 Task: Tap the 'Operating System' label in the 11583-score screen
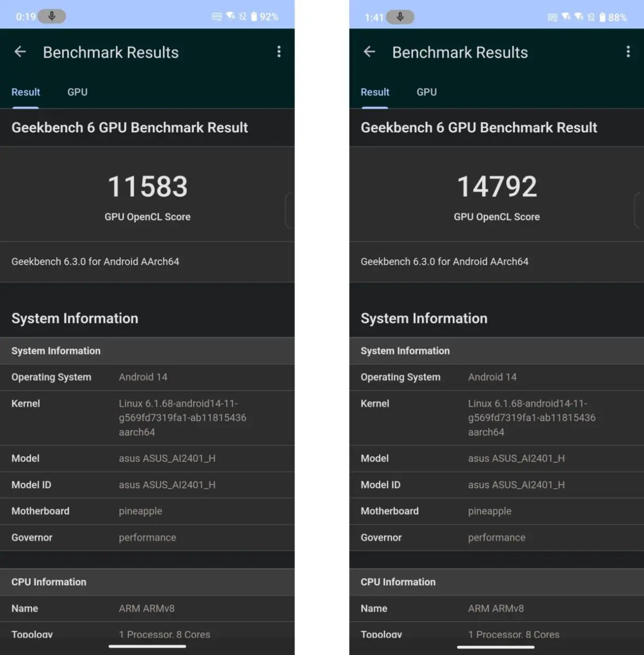coord(51,377)
